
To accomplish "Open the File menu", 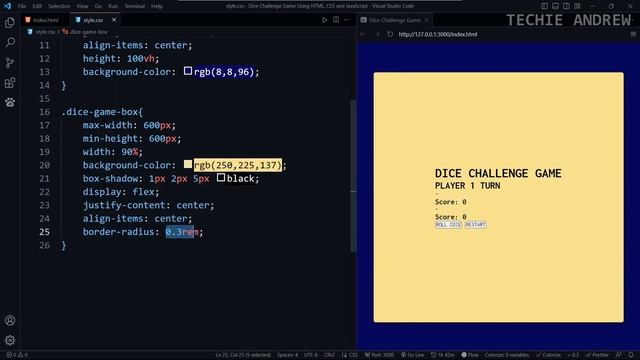I will coord(22,6).
